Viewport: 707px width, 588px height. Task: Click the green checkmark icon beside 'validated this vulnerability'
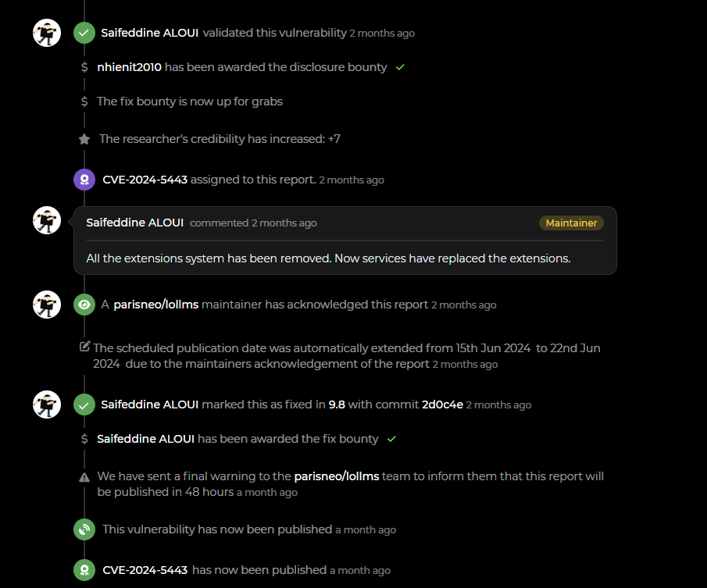pos(84,33)
